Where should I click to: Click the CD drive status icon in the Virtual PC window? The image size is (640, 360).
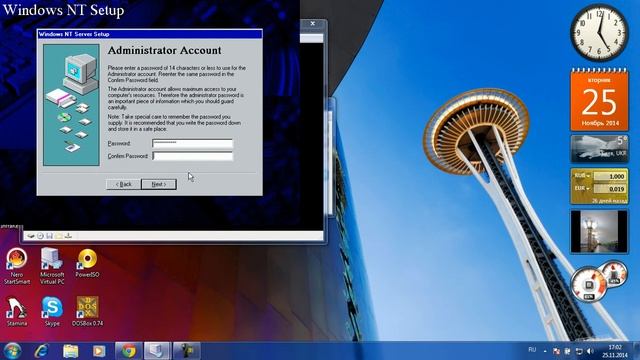point(40,236)
